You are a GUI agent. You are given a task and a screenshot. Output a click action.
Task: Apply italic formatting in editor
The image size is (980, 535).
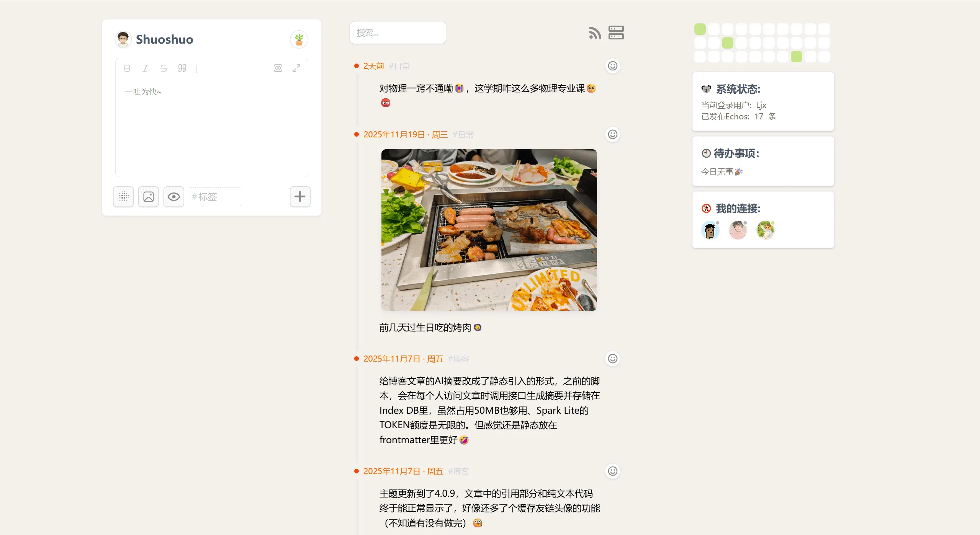pos(146,68)
